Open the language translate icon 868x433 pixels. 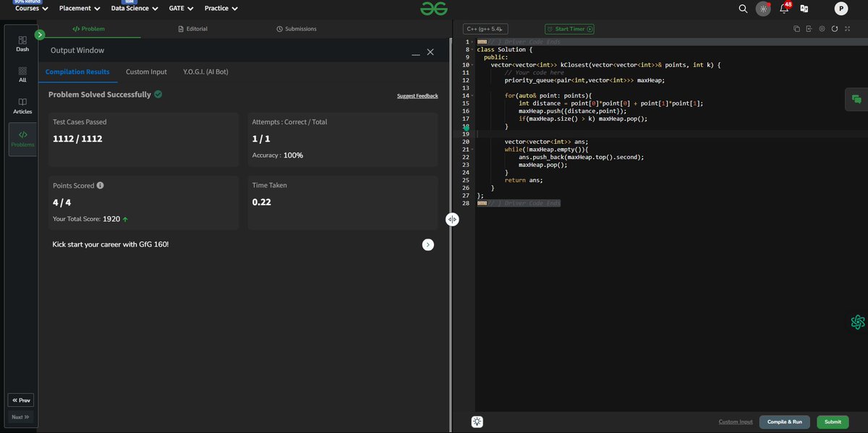[x=804, y=9]
